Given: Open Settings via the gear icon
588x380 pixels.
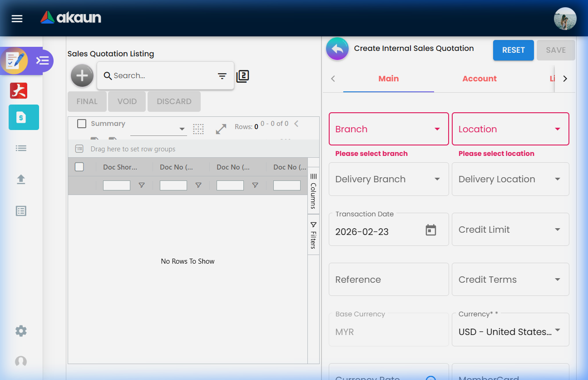Looking at the screenshot, I should [21, 331].
